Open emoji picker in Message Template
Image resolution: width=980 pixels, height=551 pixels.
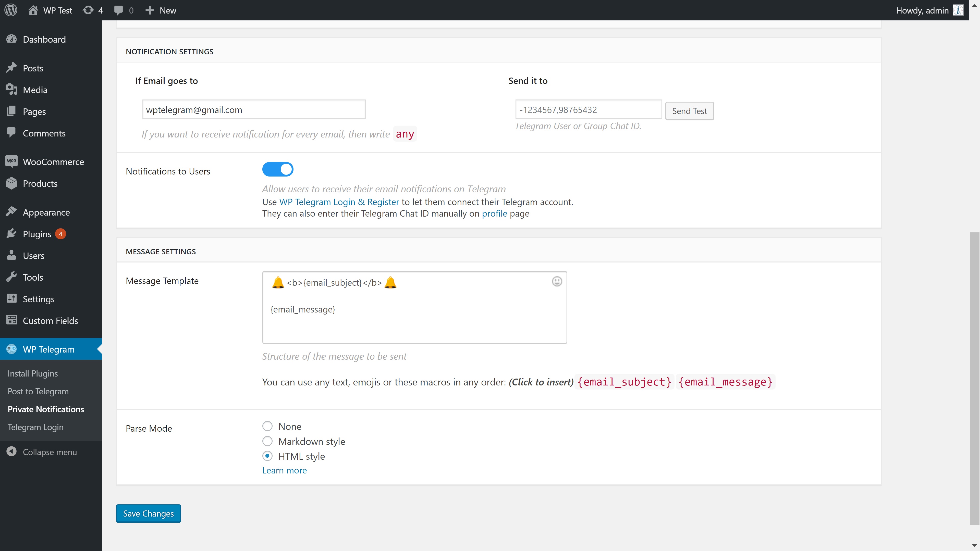point(557,281)
